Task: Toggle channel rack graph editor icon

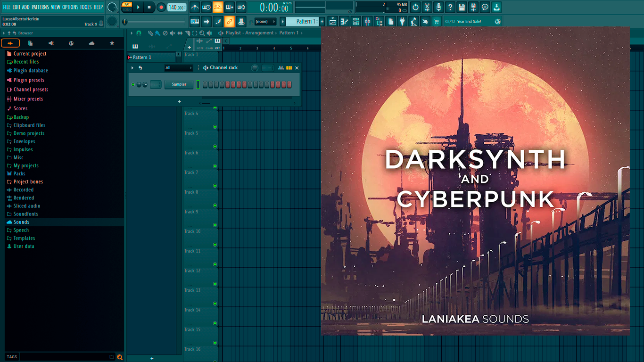Action: [281, 68]
